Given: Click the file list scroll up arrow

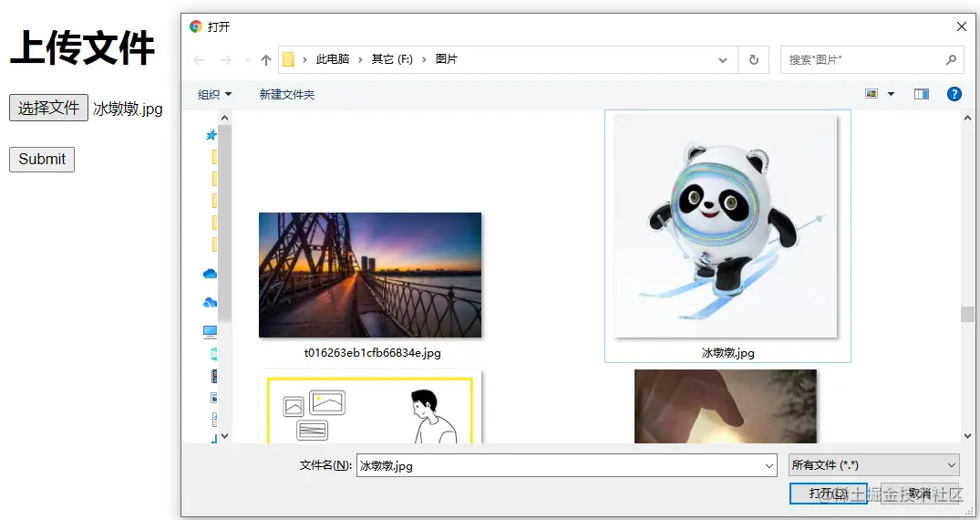Looking at the screenshot, I should [967, 118].
